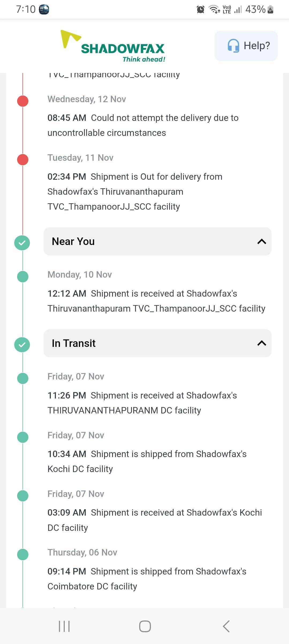Tap the green marker for Monday, 10 Nov
Screen dimensions: 289x644
(x=23, y=277)
